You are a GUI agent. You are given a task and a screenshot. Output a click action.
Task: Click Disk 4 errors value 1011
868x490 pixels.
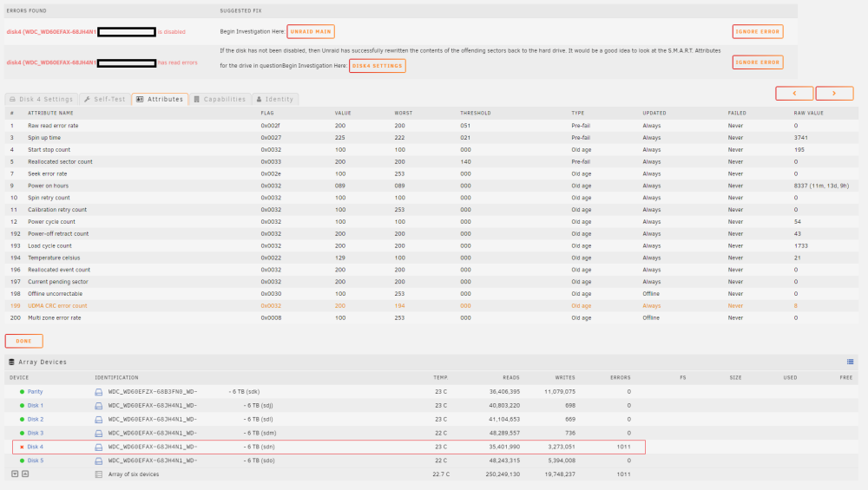pyautogui.click(x=623, y=447)
